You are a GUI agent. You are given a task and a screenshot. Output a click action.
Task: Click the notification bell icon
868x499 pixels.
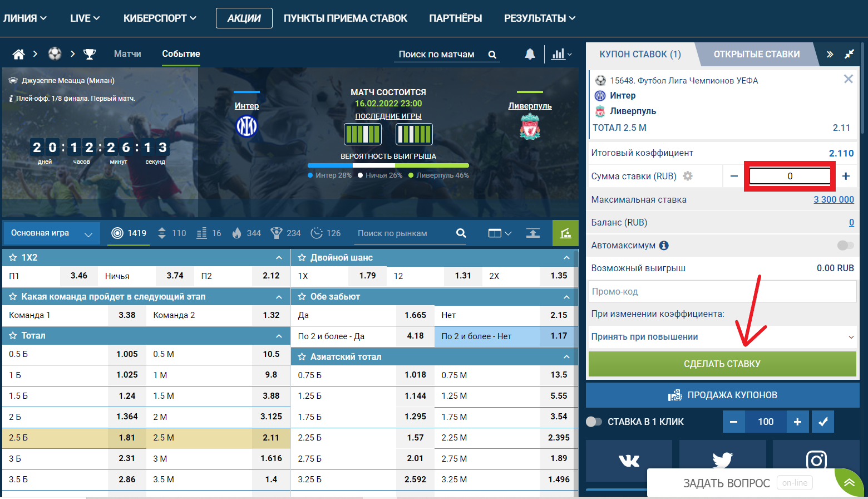click(x=530, y=53)
